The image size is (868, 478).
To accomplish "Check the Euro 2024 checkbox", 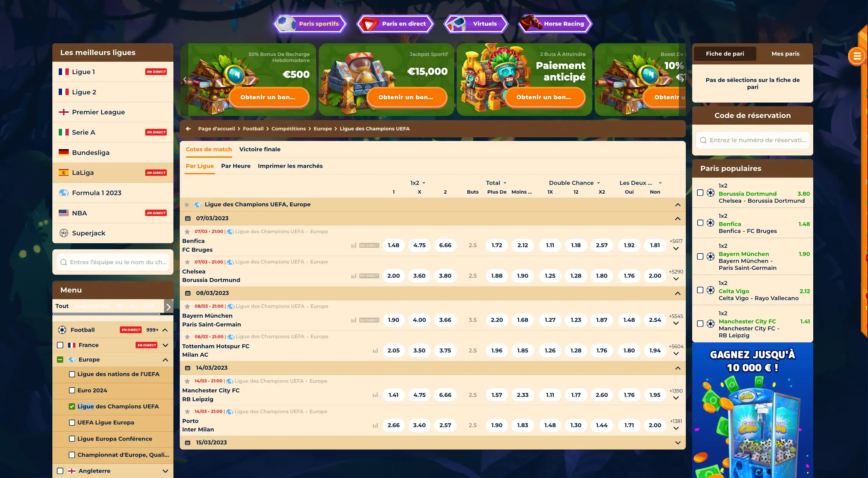I will pyautogui.click(x=72, y=391).
